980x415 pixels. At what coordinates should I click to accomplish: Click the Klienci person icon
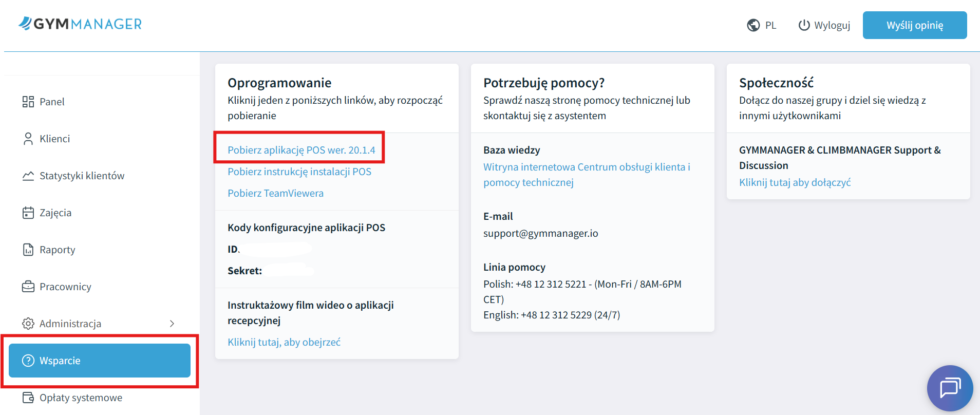click(x=28, y=139)
